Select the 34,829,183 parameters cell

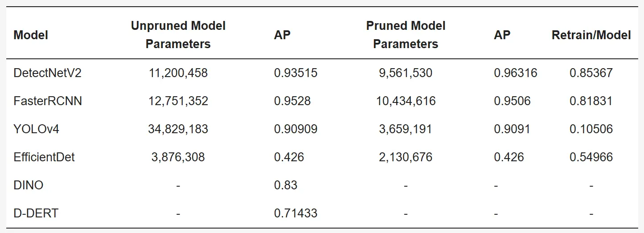178,129
